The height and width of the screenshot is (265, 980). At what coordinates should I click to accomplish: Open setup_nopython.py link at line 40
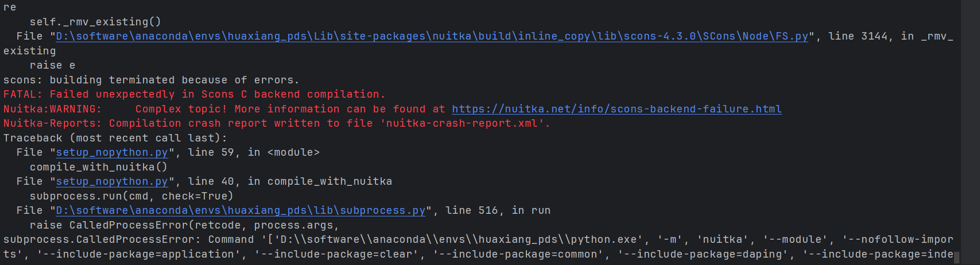tap(112, 181)
